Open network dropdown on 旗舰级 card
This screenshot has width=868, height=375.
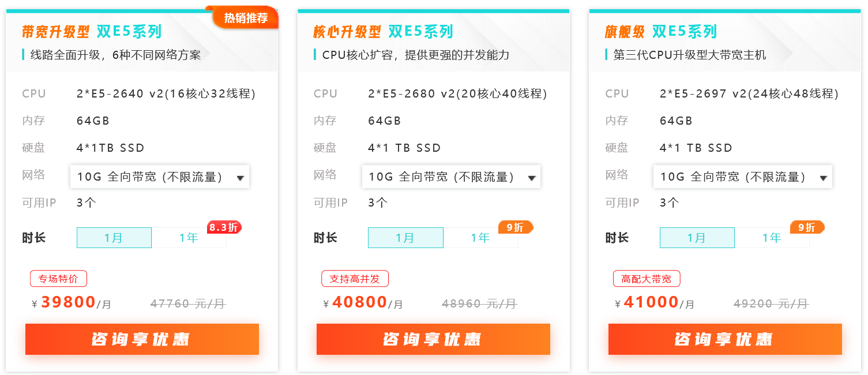point(743,177)
